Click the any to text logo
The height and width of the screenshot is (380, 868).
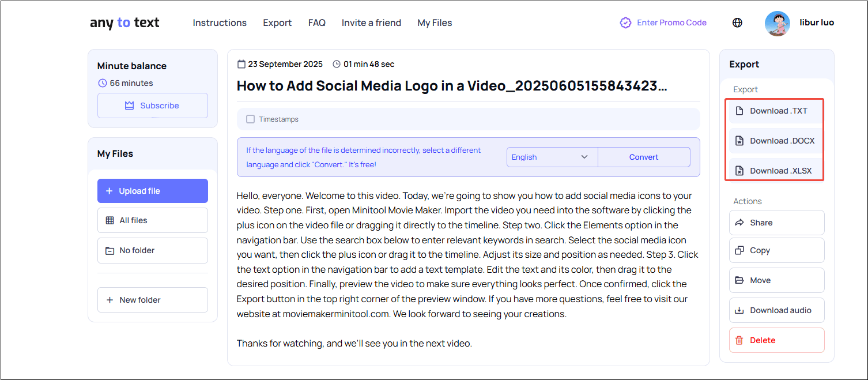coord(124,23)
